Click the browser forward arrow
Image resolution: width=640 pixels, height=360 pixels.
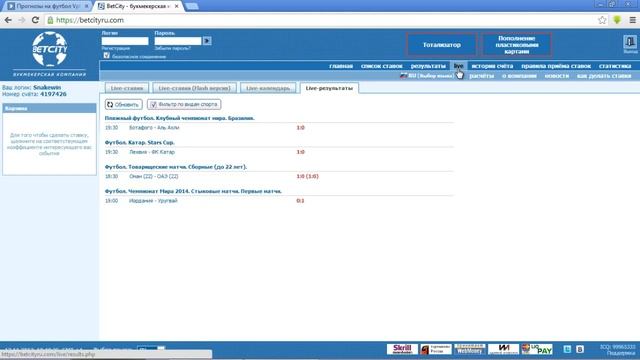[22, 20]
